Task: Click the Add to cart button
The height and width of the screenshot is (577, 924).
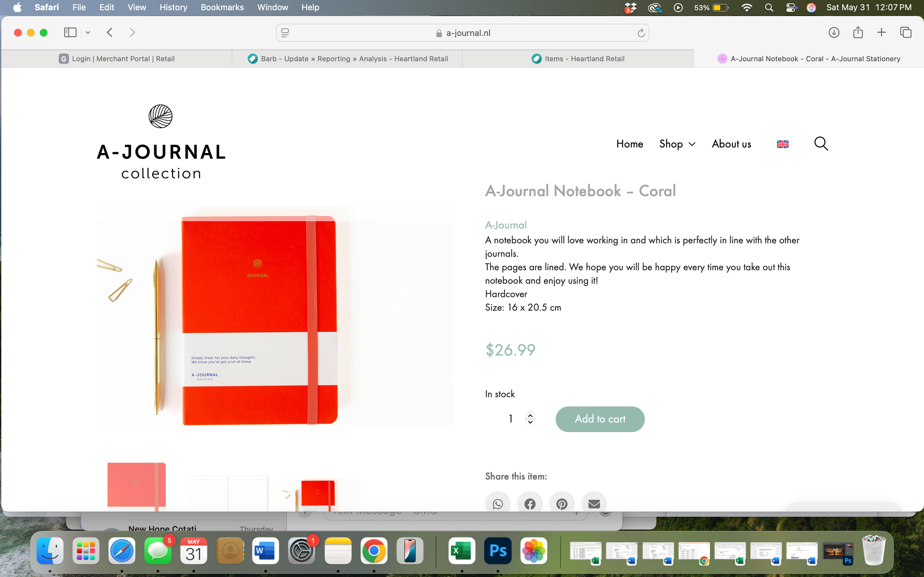Action: coord(600,419)
